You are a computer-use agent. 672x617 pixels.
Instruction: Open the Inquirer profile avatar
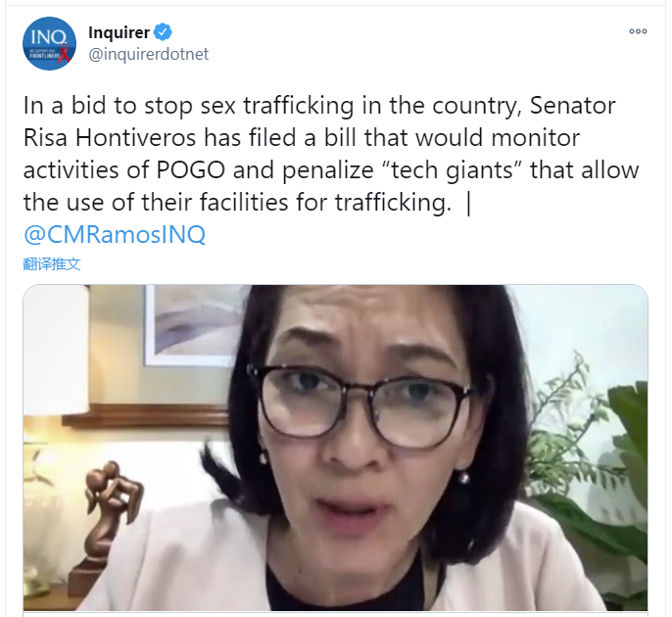[49, 43]
